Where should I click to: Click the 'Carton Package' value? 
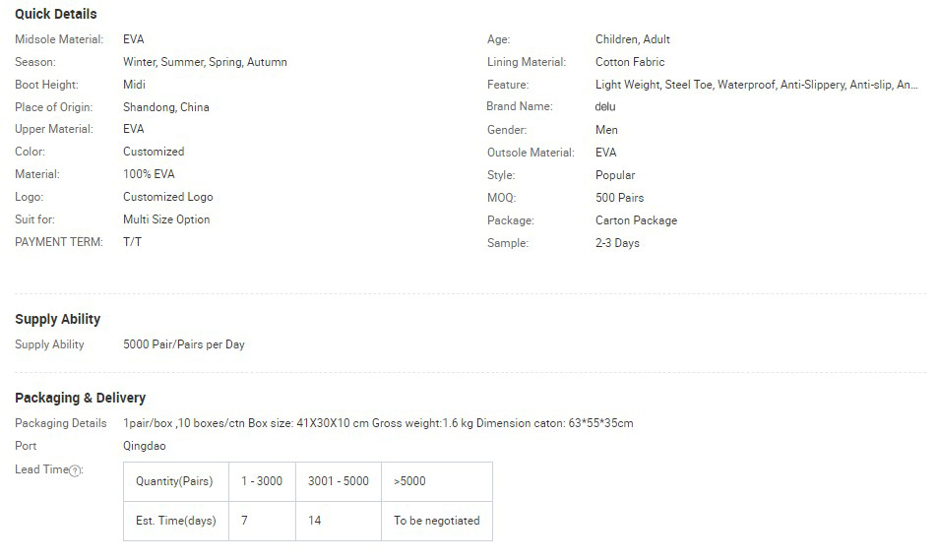pyautogui.click(x=636, y=220)
